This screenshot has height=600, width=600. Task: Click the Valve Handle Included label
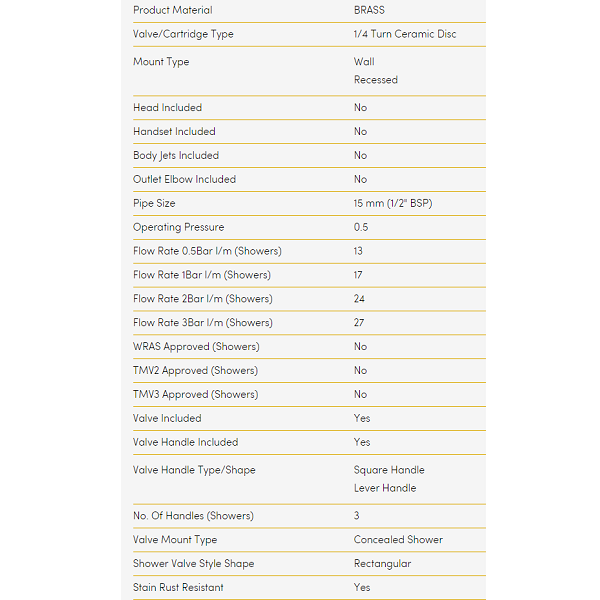[x=185, y=442]
